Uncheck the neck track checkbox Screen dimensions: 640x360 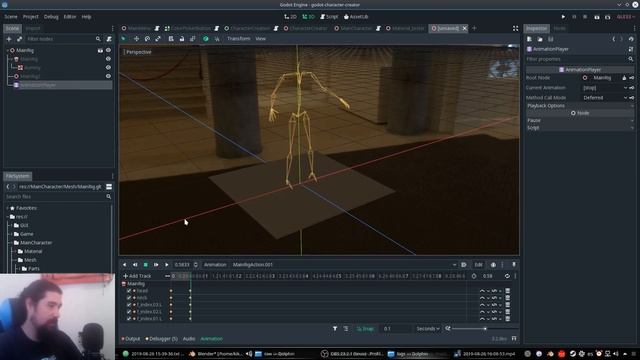(129, 298)
